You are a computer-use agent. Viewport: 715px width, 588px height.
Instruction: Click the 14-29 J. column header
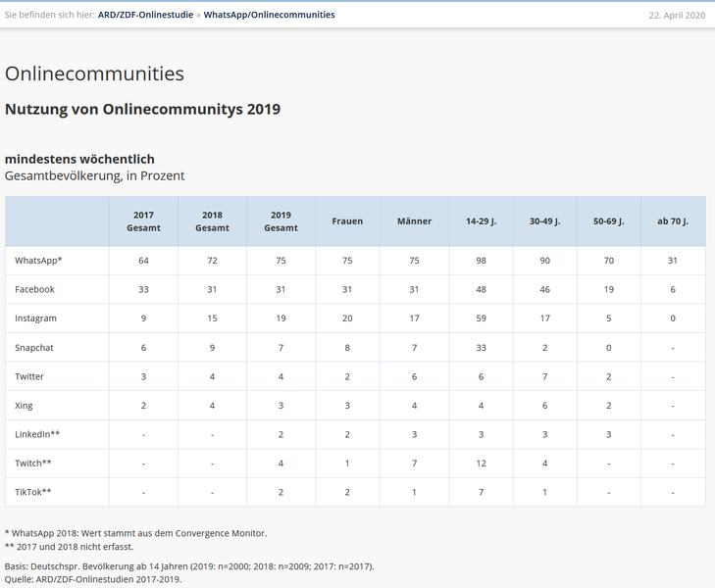481,221
